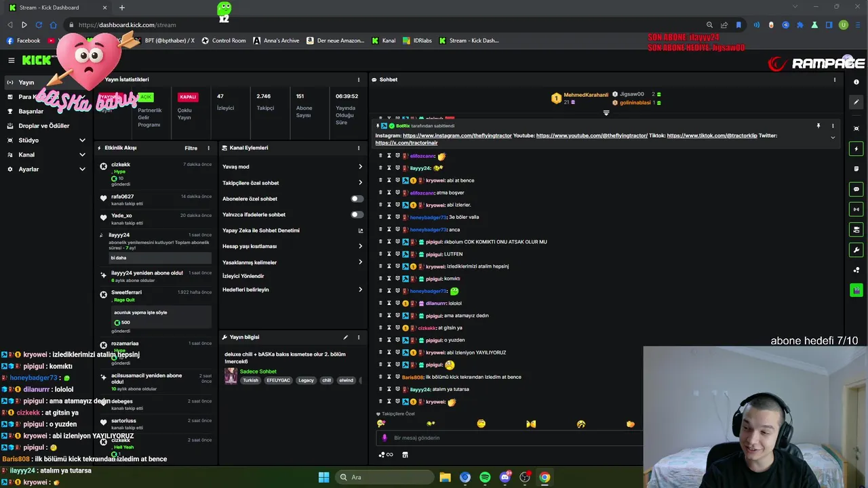This screenshot has height=488, width=868.
Task: Open the Yayın bilgisi three-dot menu
Action: tap(359, 337)
